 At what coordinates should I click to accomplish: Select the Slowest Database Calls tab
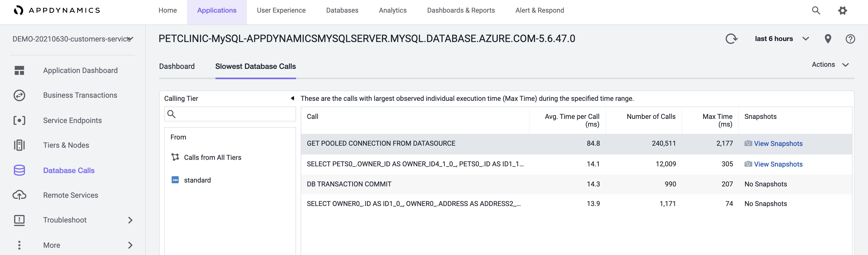click(x=255, y=66)
